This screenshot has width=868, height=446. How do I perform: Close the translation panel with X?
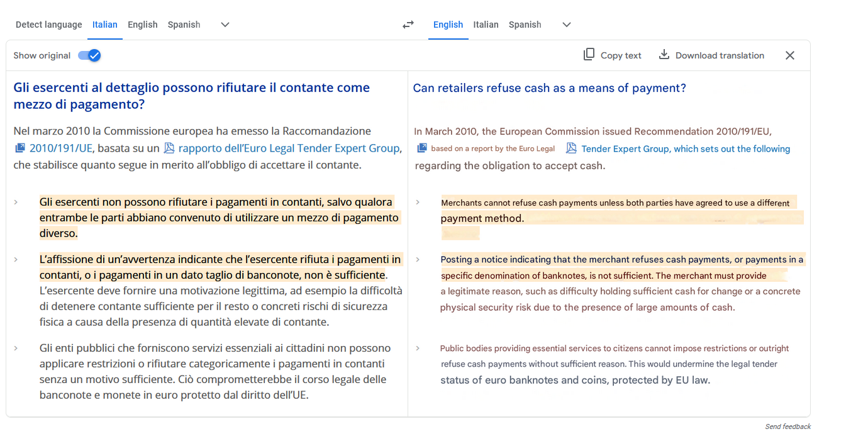tap(790, 55)
